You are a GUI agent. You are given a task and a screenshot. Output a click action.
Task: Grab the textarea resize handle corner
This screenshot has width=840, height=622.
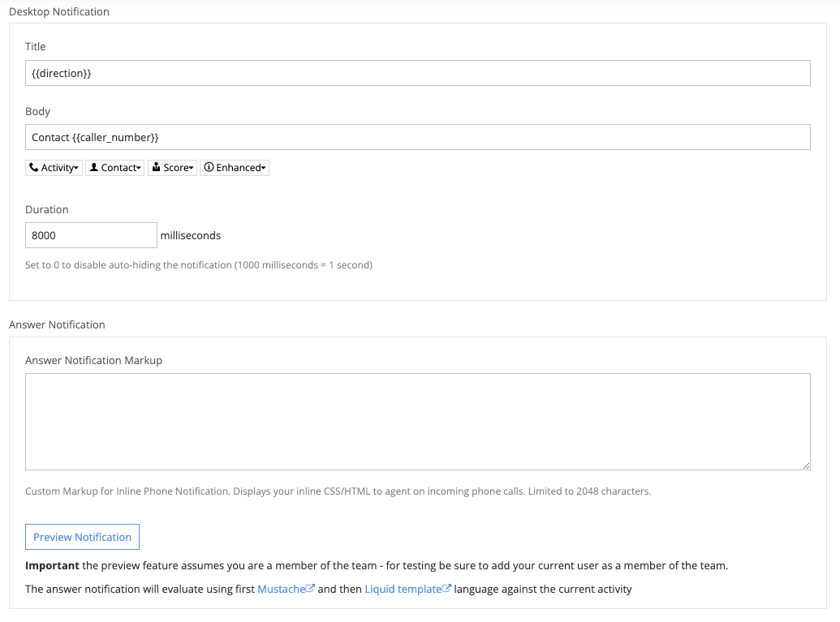click(x=806, y=465)
